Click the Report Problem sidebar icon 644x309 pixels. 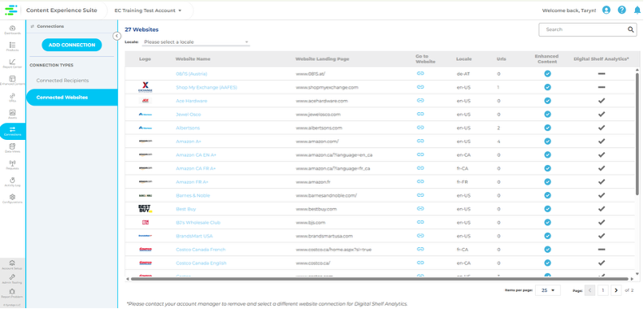pyautogui.click(x=12, y=293)
